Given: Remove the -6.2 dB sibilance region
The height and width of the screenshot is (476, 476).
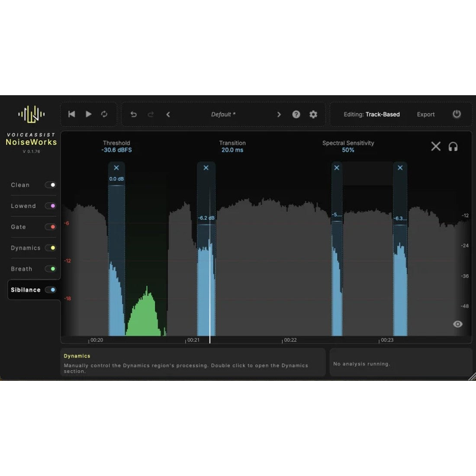Looking at the screenshot, I should [206, 167].
